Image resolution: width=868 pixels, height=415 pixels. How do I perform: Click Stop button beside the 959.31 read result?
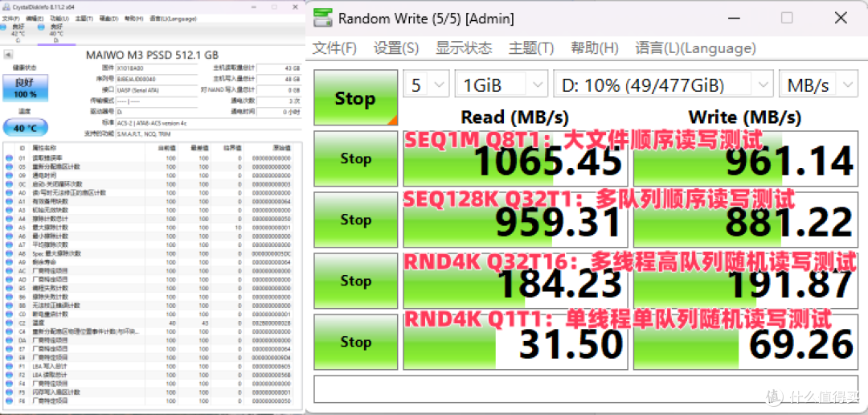(x=355, y=220)
